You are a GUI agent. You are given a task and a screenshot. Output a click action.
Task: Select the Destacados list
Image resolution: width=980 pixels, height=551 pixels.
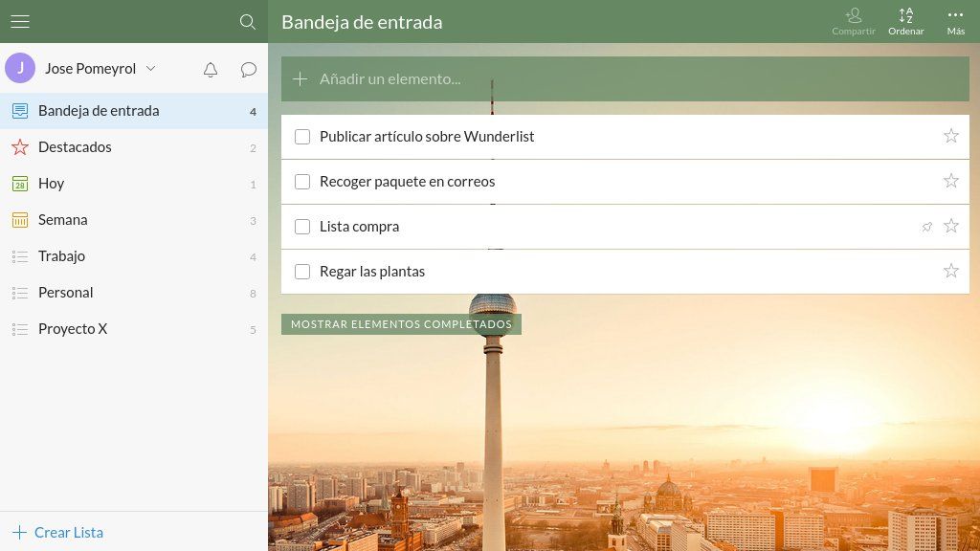point(75,147)
